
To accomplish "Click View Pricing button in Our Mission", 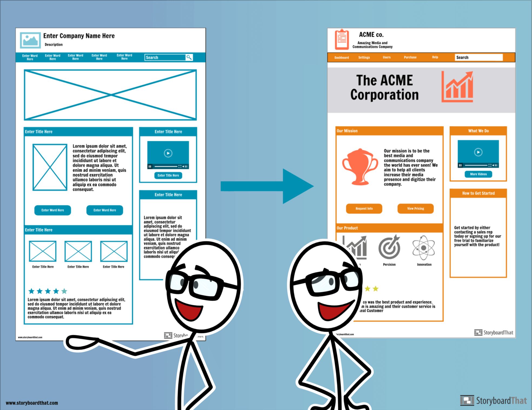I will pyautogui.click(x=415, y=209).
